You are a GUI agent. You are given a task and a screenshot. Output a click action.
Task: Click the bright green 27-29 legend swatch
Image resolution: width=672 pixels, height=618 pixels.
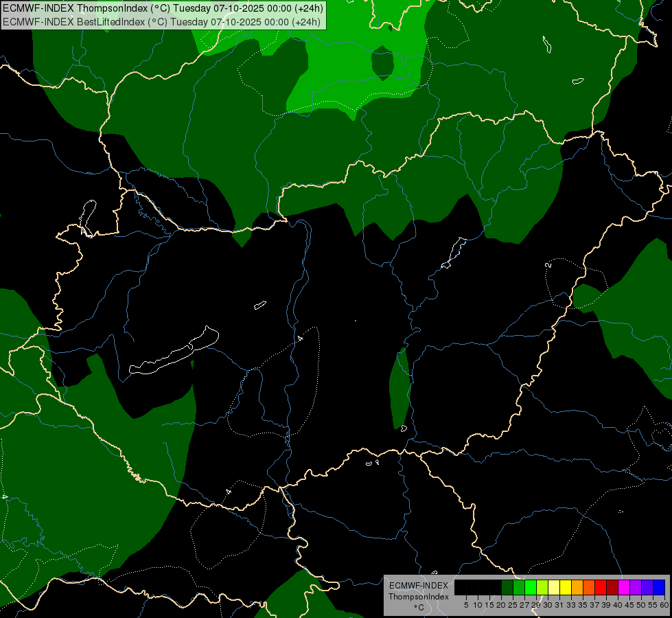click(531, 587)
